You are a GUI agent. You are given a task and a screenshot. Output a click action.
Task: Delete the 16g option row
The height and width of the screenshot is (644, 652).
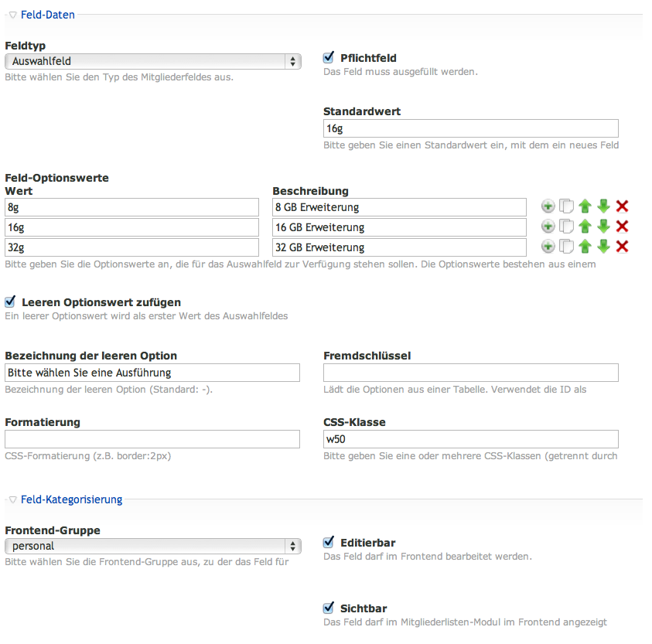tap(622, 227)
